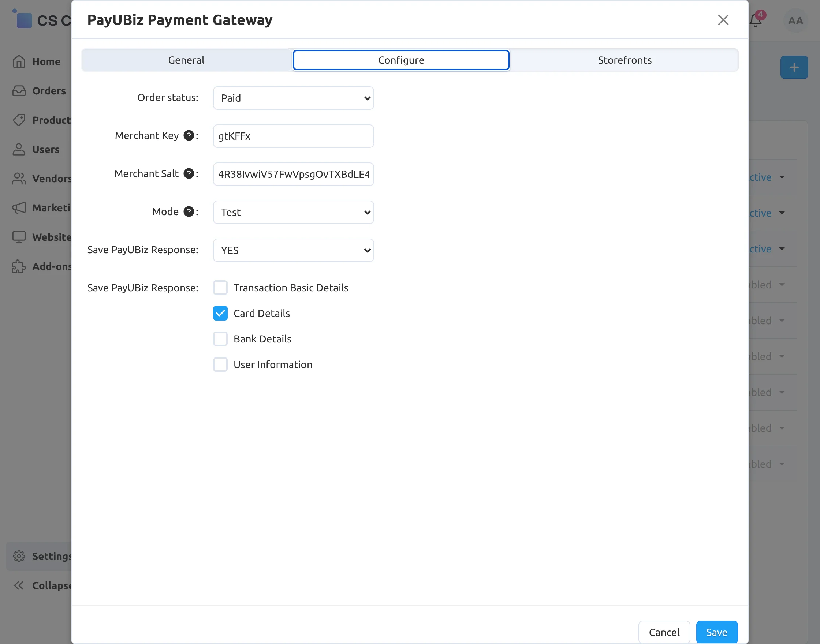This screenshot has height=644, width=820.
Task: Expand the last Disabled status dropdown arrow
Action: click(782, 464)
